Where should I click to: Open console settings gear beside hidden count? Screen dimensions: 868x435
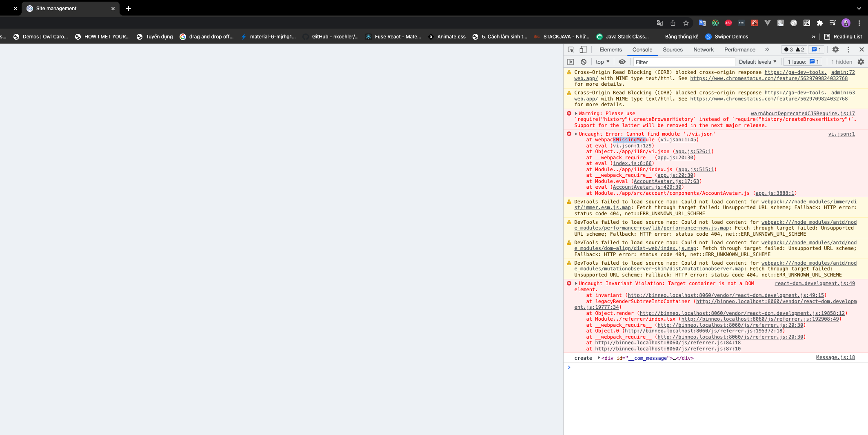coord(861,62)
